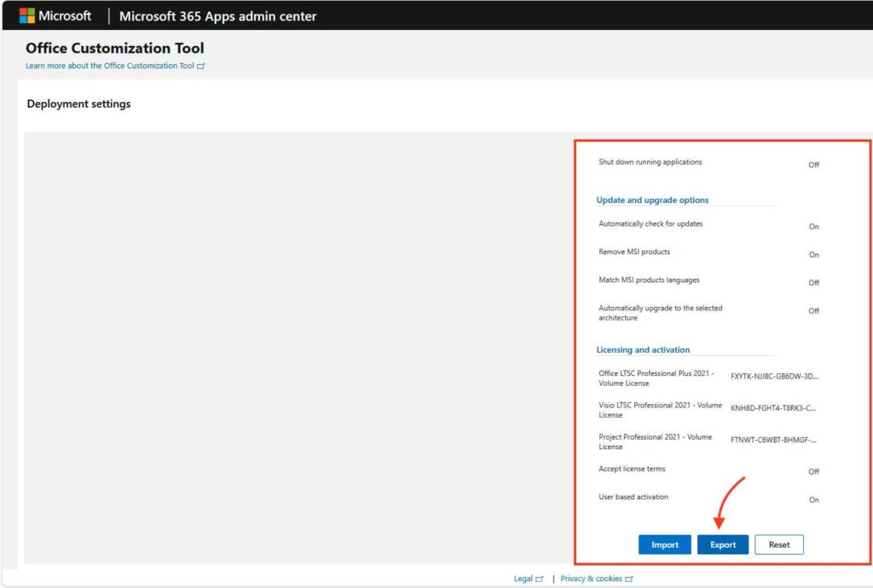
Task: Open the Legal footer link
Action: (523, 579)
